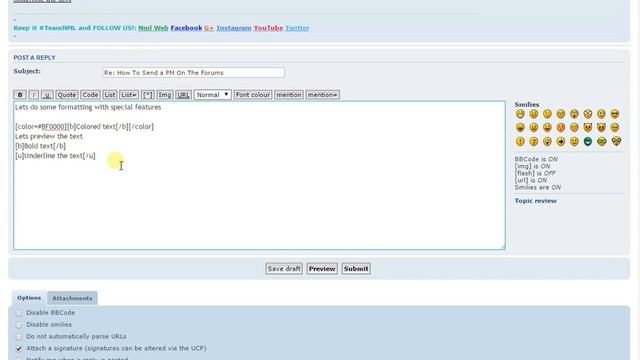Image resolution: width=640 pixels, height=360 pixels.
Task: Click the 'BBCode is ON' status text
Action: point(536,159)
